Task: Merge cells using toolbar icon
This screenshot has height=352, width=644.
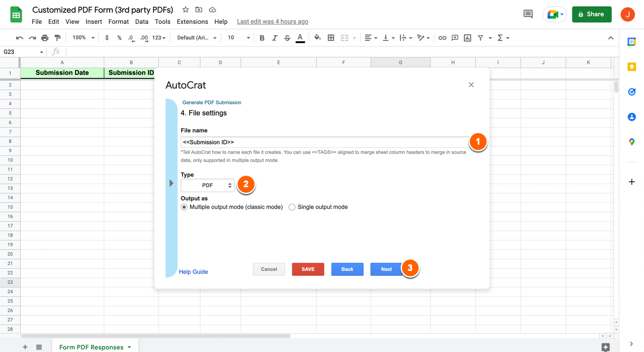Action: point(344,38)
